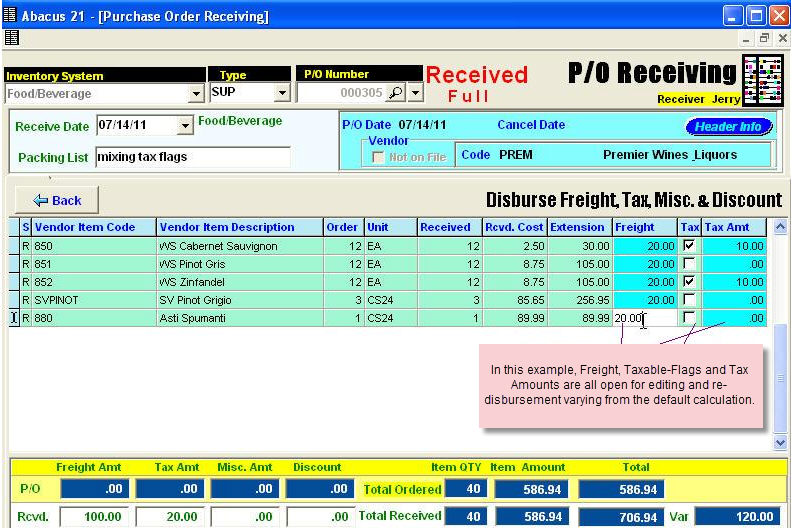This screenshot has width=792, height=528.
Task: Click Tax Amt cell for item 852
Action: [x=734, y=282]
